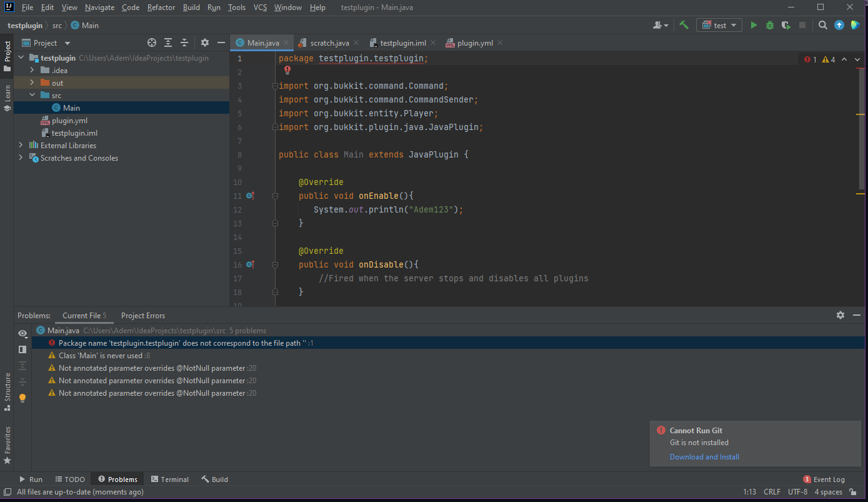Toggle the Structure side tool window button

[7, 391]
